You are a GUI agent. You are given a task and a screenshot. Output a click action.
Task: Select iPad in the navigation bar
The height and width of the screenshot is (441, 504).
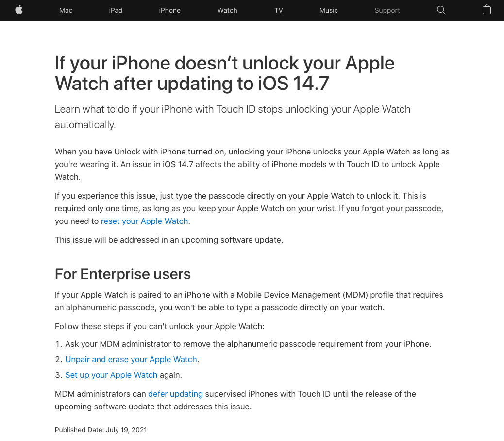click(x=116, y=10)
